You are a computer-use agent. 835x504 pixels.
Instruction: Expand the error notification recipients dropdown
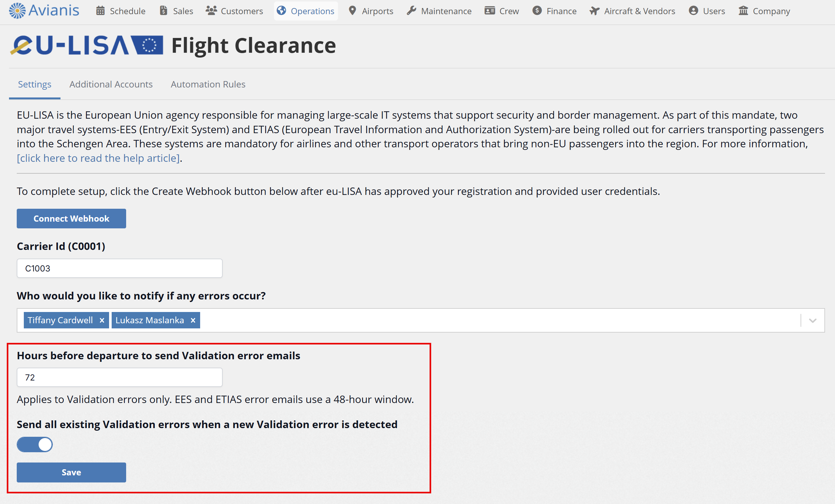point(812,320)
